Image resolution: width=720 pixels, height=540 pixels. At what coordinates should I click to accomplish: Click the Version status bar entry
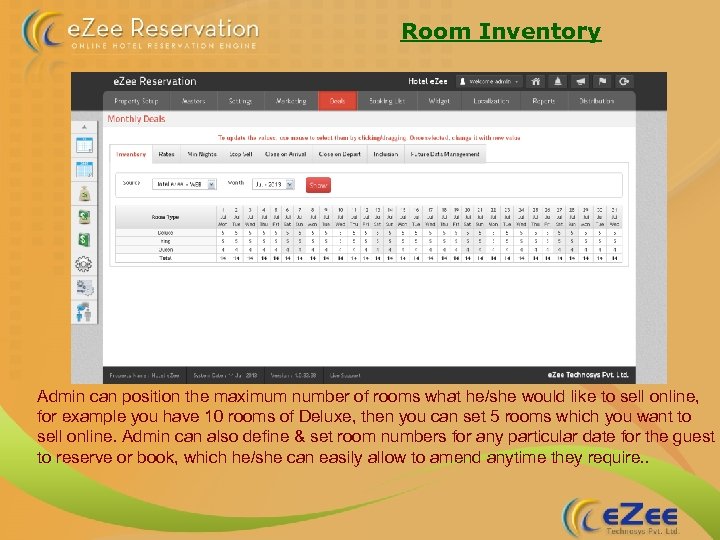click(293, 376)
